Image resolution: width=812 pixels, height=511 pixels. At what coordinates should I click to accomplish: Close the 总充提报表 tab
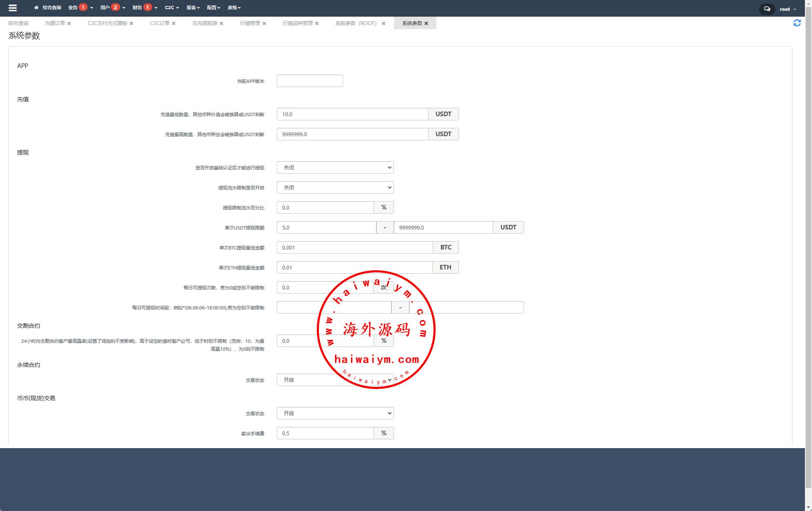tap(221, 23)
